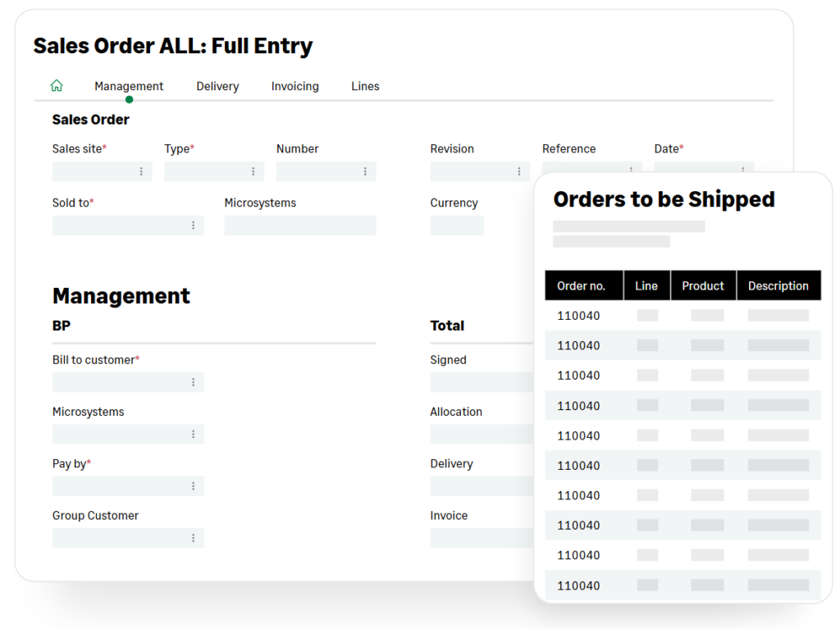840x629 pixels.
Task: Click into the Revision input field
Action: coord(480,171)
